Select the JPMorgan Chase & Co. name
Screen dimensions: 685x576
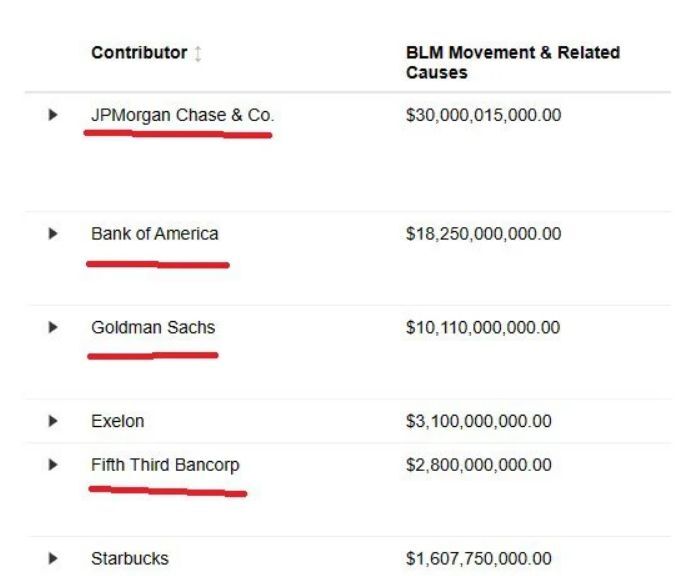(182, 116)
